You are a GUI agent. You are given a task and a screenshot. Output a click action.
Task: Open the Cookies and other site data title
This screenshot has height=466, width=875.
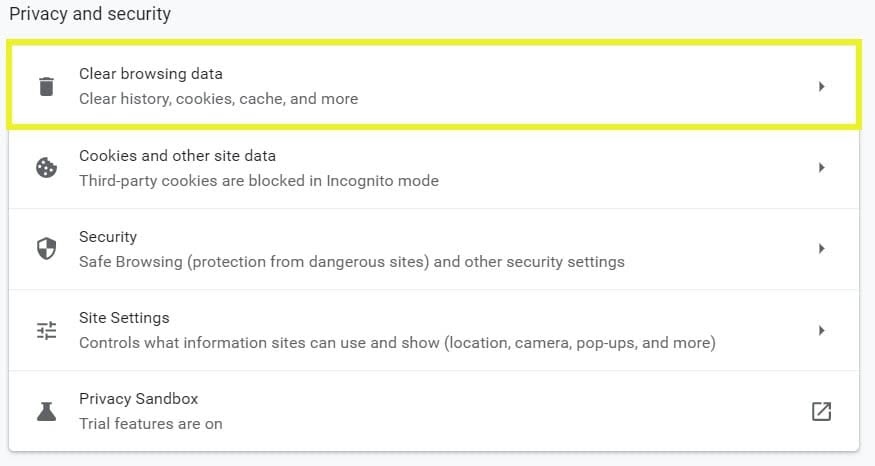(x=177, y=156)
